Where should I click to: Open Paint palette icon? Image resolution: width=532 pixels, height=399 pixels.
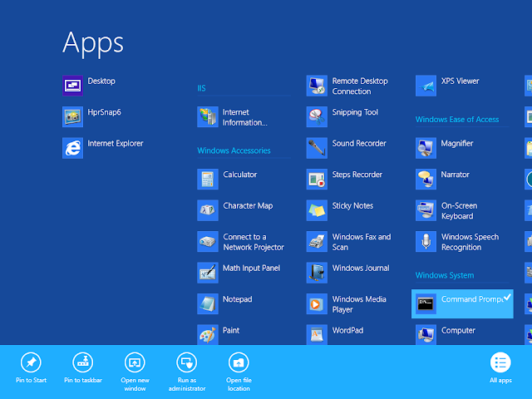pos(208,334)
